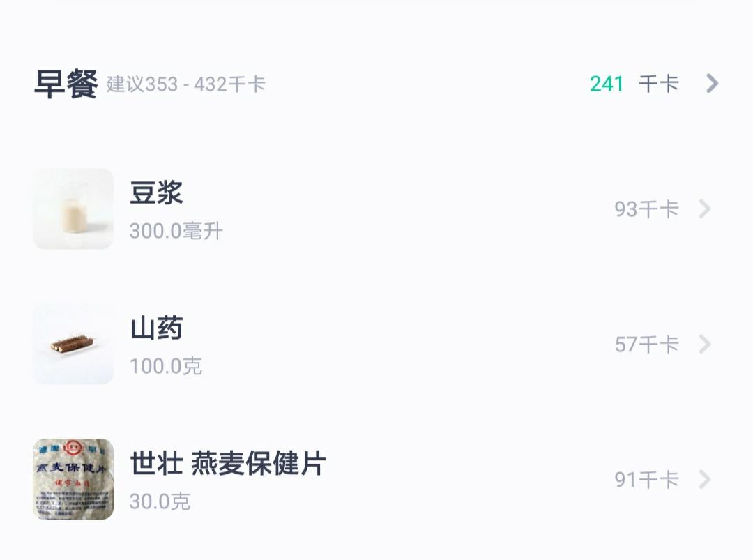Image resolution: width=753 pixels, height=560 pixels.
Task: Open the 山药 yam thumbnail image
Action: coord(73,344)
